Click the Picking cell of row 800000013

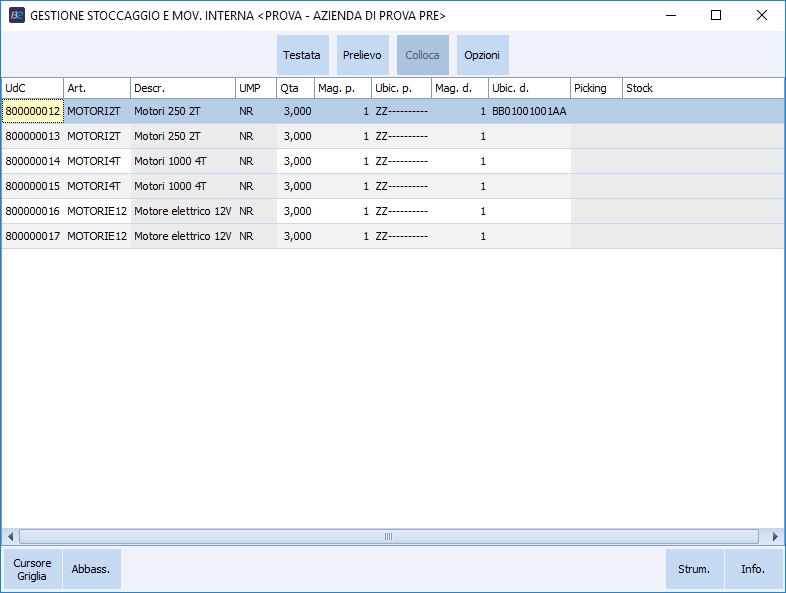point(596,136)
